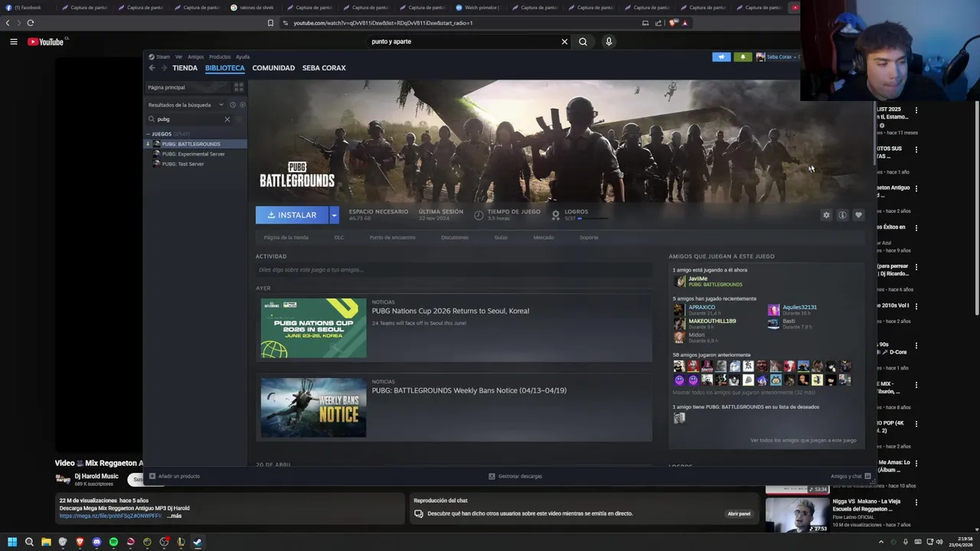Go to the TIENDA tab
This screenshot has width=980, height=551.
[x=185, y=68]
